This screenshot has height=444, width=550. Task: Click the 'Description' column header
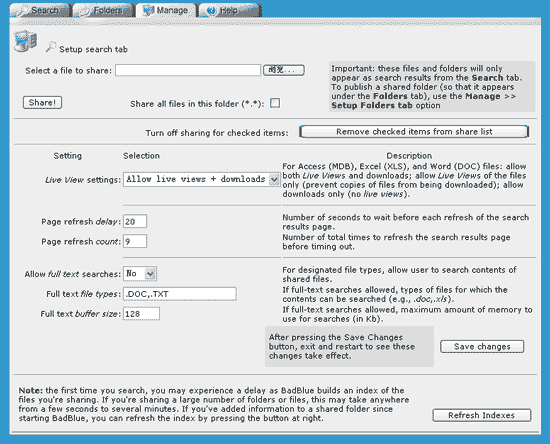(x=409, y=156)
